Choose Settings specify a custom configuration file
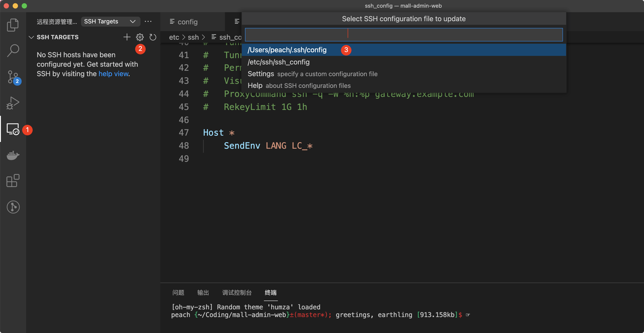 click(x=404, y=74)
